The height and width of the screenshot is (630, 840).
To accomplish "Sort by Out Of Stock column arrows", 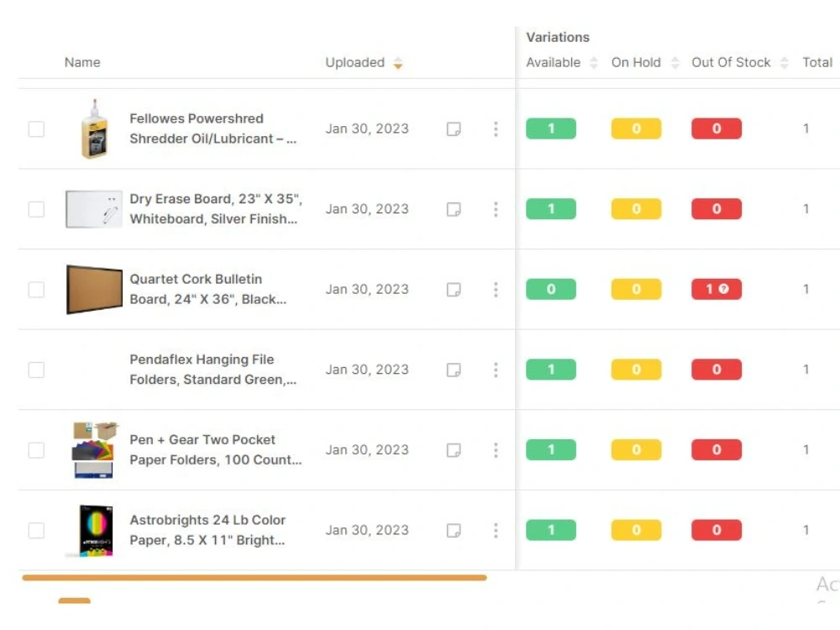I will coord(785,63).
